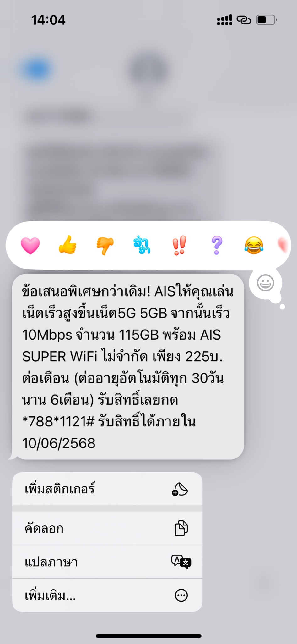React with the pink heart tapback
This screenshot has height=644, width=297.
pos(30,246)
